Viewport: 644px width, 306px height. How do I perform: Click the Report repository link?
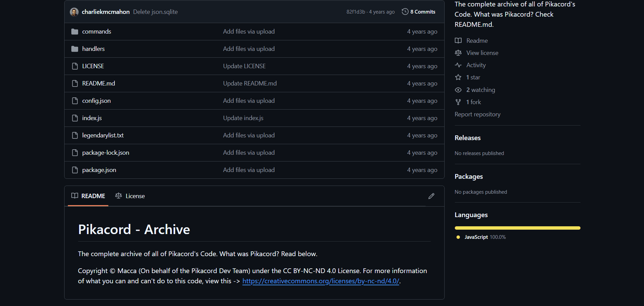pos(477,114)
